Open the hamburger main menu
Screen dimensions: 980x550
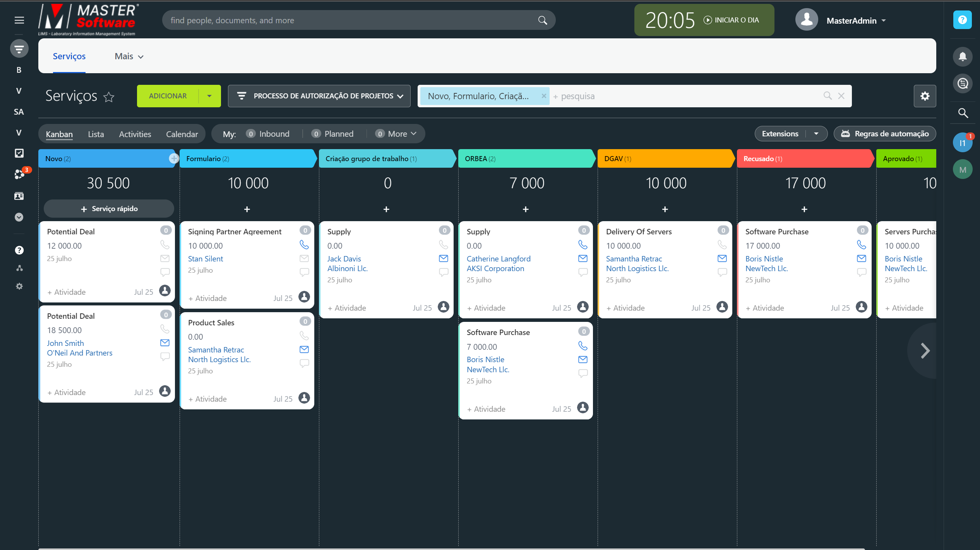(19, 20)
